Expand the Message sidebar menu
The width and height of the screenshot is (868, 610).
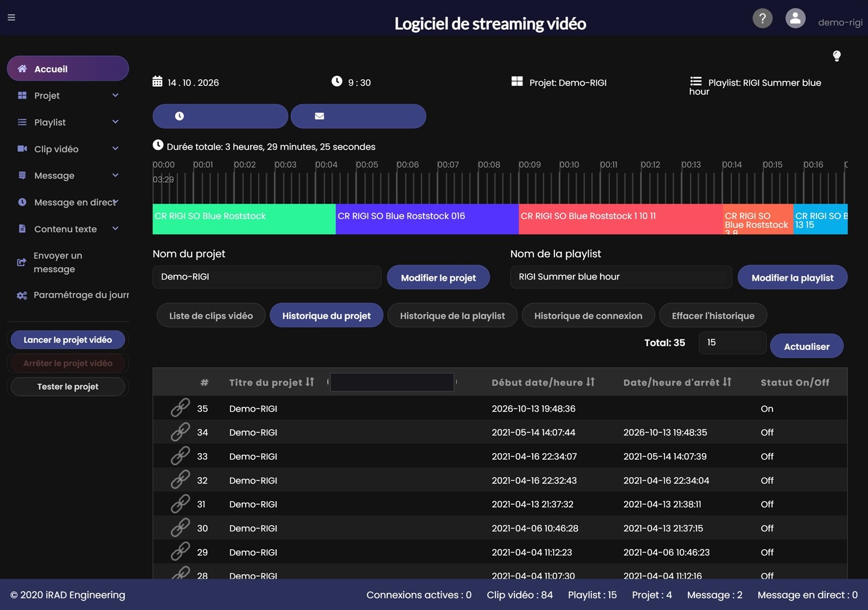(x=68, y=175)
